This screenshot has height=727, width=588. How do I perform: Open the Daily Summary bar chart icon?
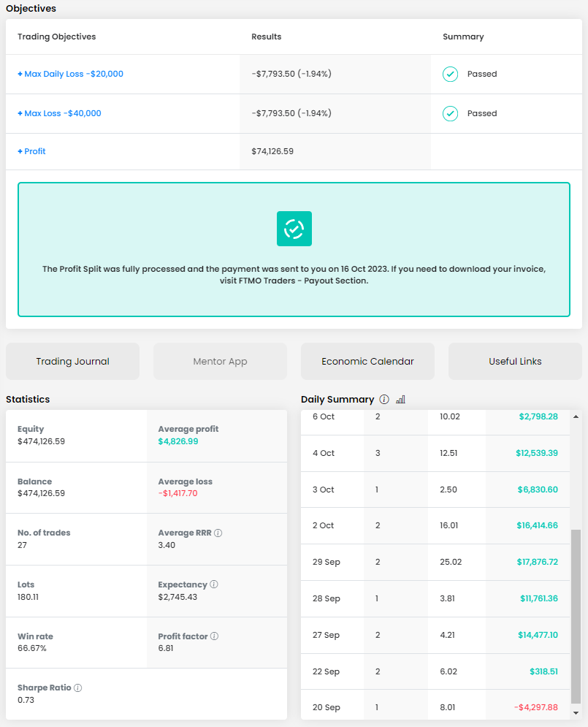[401, 399]
